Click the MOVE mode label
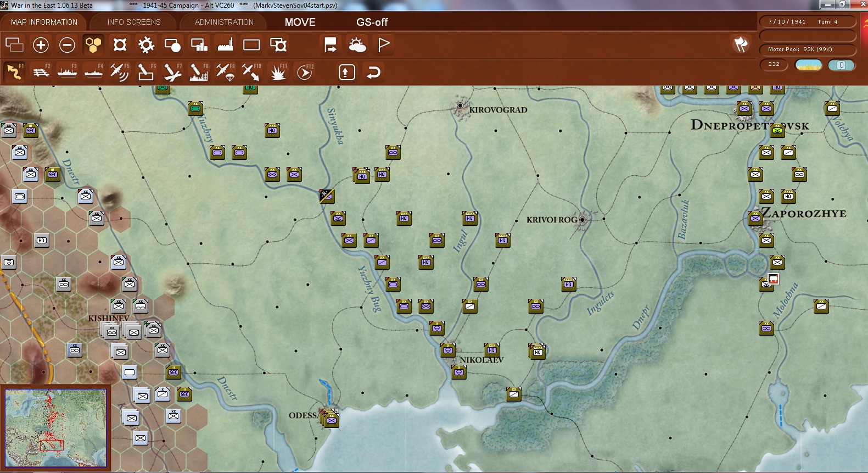868x473 pixels. pos(300,22)
